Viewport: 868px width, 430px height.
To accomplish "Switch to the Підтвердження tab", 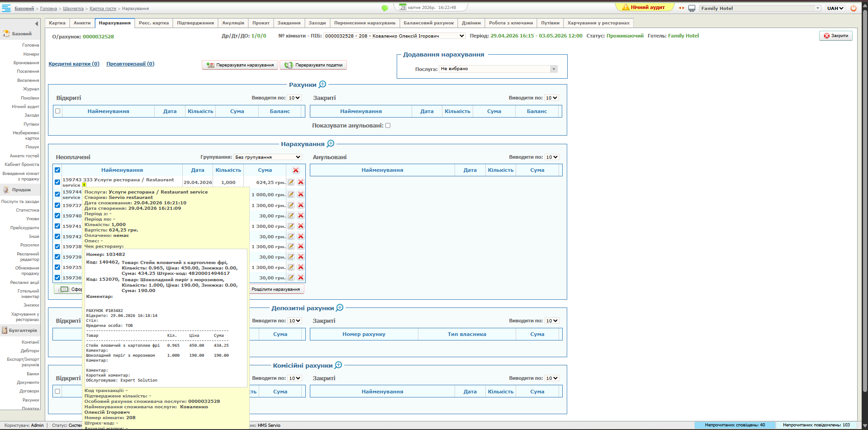I will point(195,23).
